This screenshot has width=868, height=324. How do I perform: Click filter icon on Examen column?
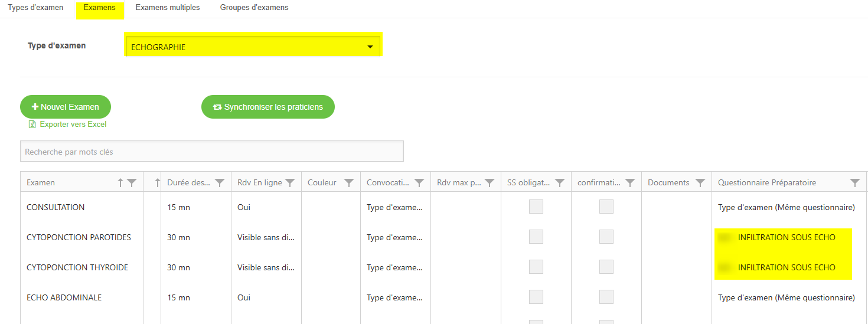click(x=132, y=183)
